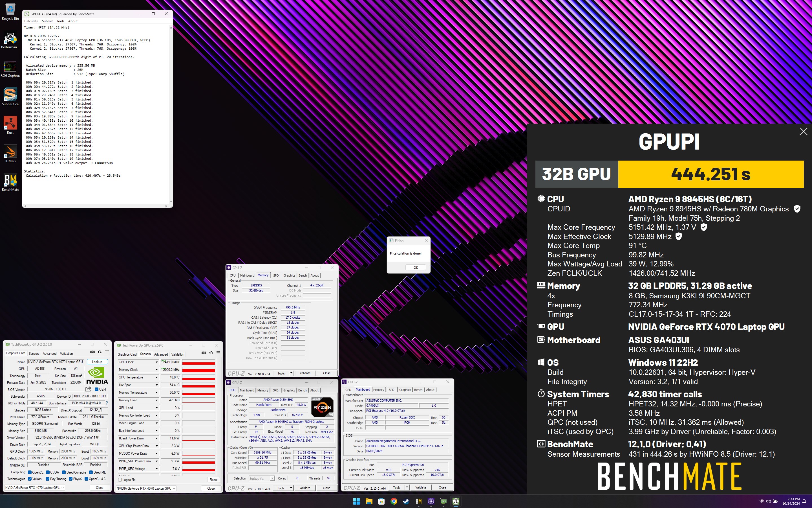Switch to CPU-Z in taskbar
The height and width of the screenshot is (508, 812).
(x=431, y=501)
